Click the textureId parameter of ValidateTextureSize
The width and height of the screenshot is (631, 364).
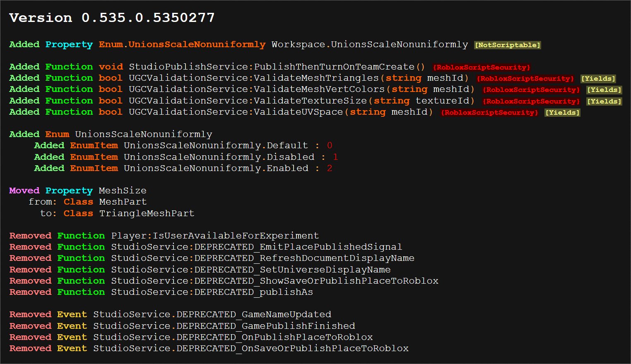pos(442,101)
